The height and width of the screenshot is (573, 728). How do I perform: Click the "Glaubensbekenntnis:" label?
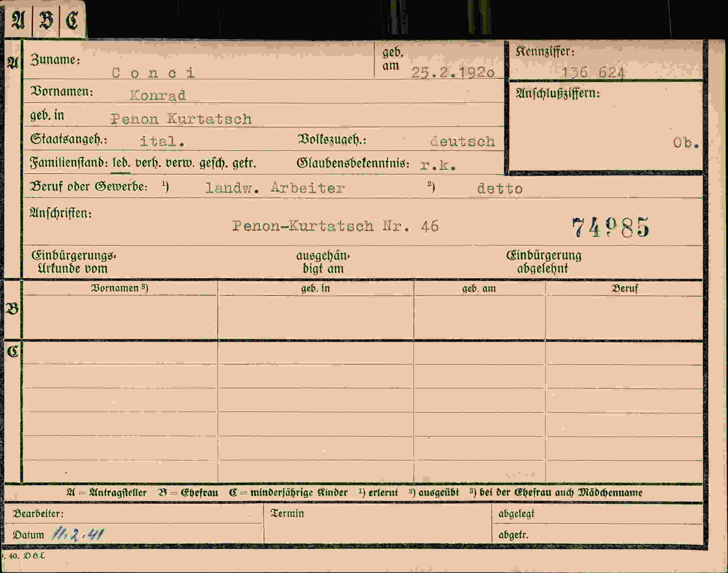pos(353,163)
